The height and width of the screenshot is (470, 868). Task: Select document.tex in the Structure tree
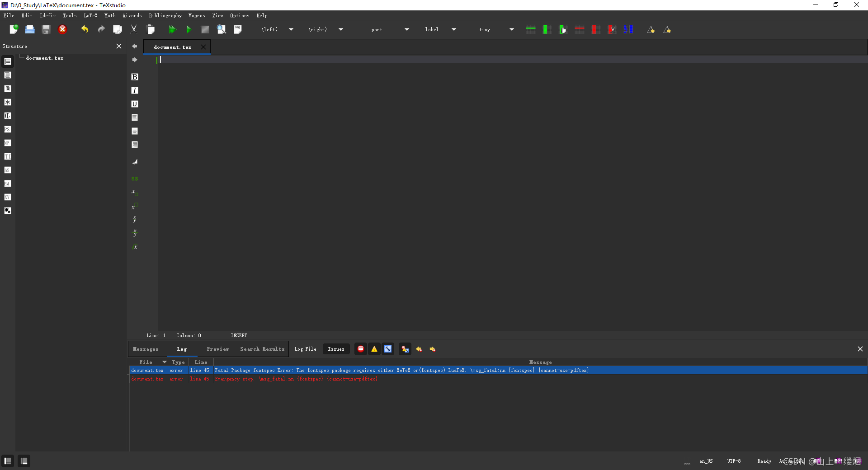point(45,58)
